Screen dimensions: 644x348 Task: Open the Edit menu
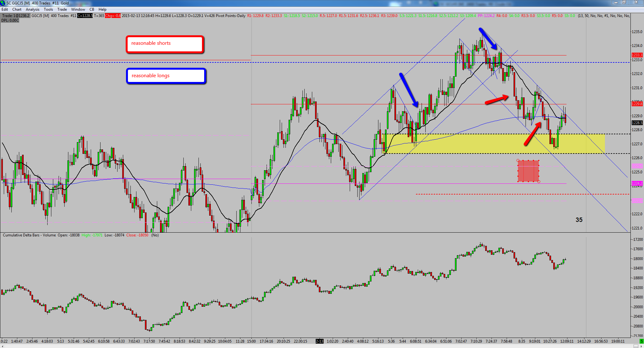[5, 9]
